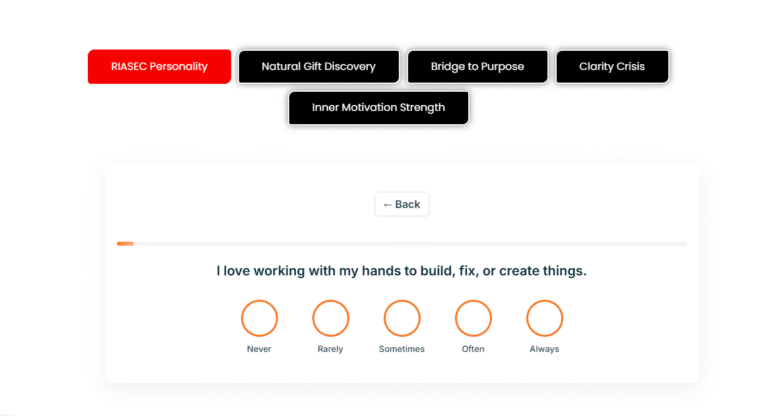
Task: Click the Often text label
Action: tap(473, 349)
